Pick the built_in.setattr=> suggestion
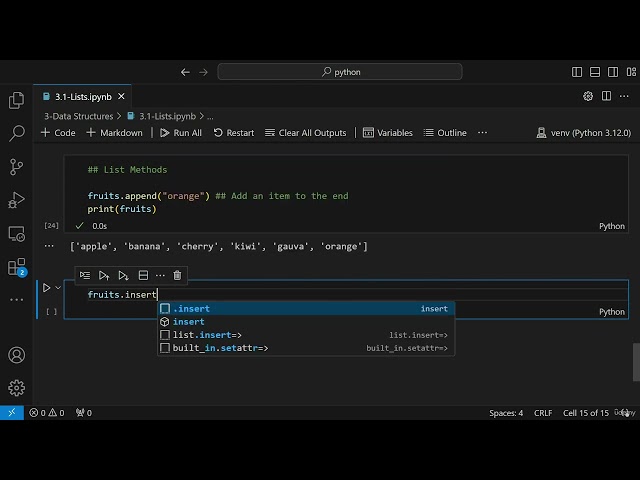Screen dimensions: 640x480 click(306, 348)
